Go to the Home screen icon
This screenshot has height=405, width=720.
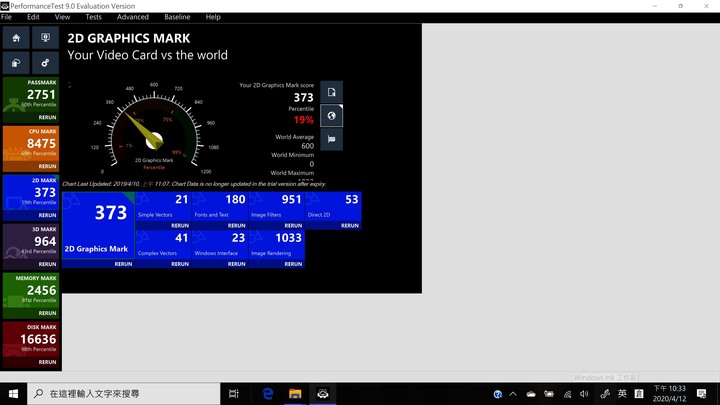[16, 38]
